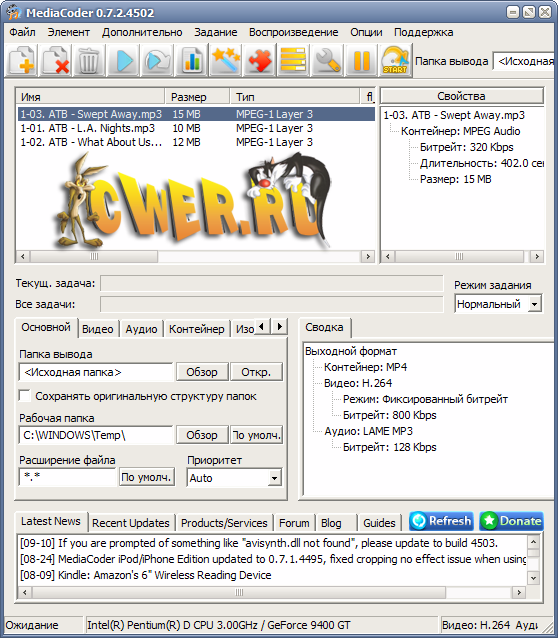
Task: Click the Add file toolbar icon
Action: pyautogui.click(x=21, y=60)
